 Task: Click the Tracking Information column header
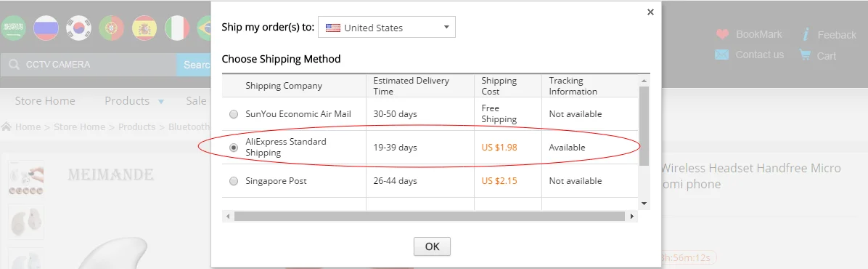point(573,86)
